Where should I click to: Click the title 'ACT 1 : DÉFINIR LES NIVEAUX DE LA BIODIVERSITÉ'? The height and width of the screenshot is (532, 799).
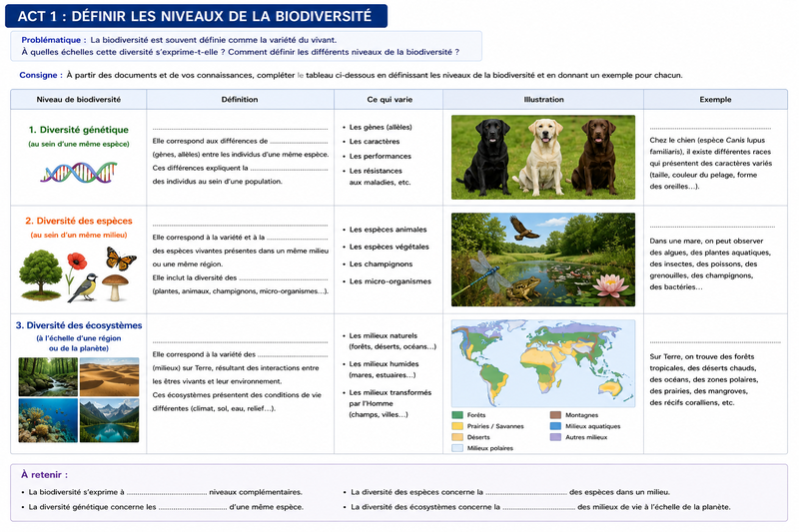click(x=196, y=16)
